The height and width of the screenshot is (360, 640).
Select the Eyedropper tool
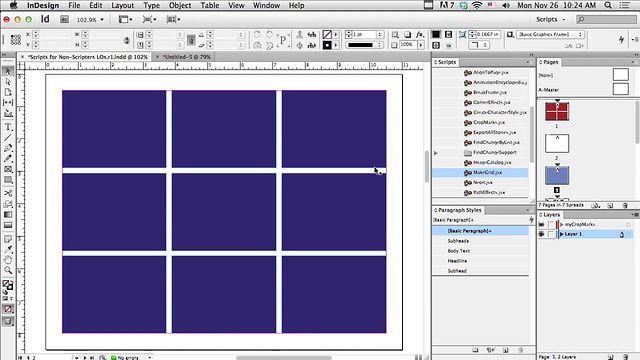pyautogui.click(x=8, y=249)
